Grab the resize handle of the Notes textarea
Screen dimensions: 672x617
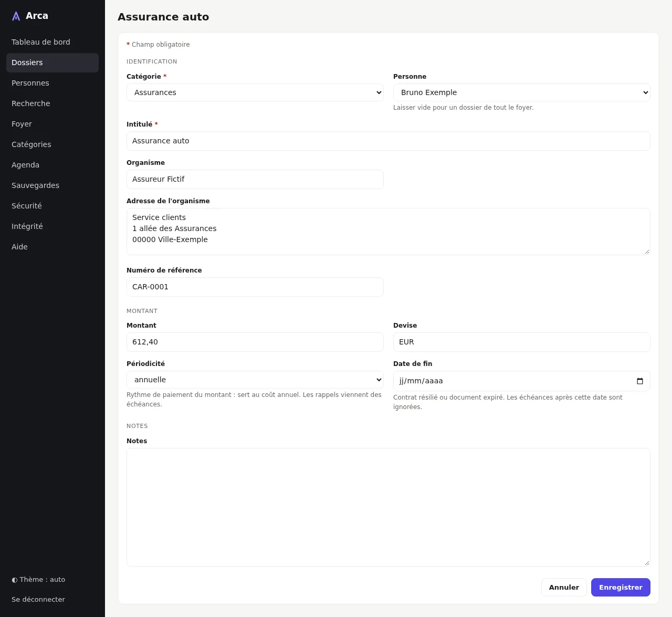647,563
